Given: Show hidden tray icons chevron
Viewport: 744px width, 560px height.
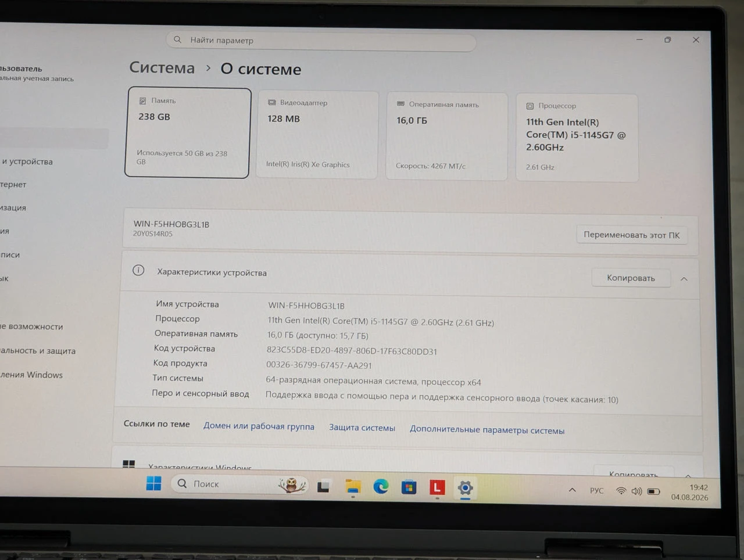Looking at the screenshot, I should [573, 490].
